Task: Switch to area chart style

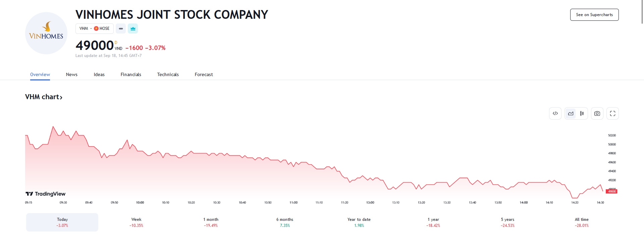Action: 571,114
